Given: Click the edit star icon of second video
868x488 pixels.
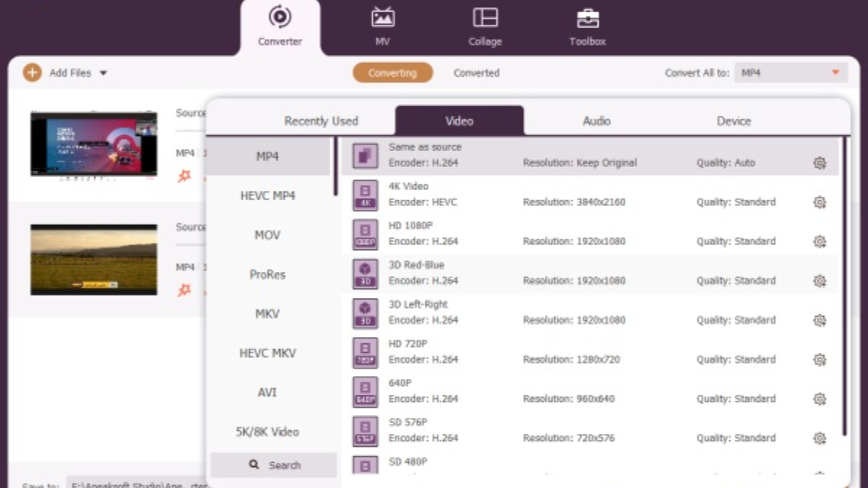Looking at the screenshot, I should point(184,289).
